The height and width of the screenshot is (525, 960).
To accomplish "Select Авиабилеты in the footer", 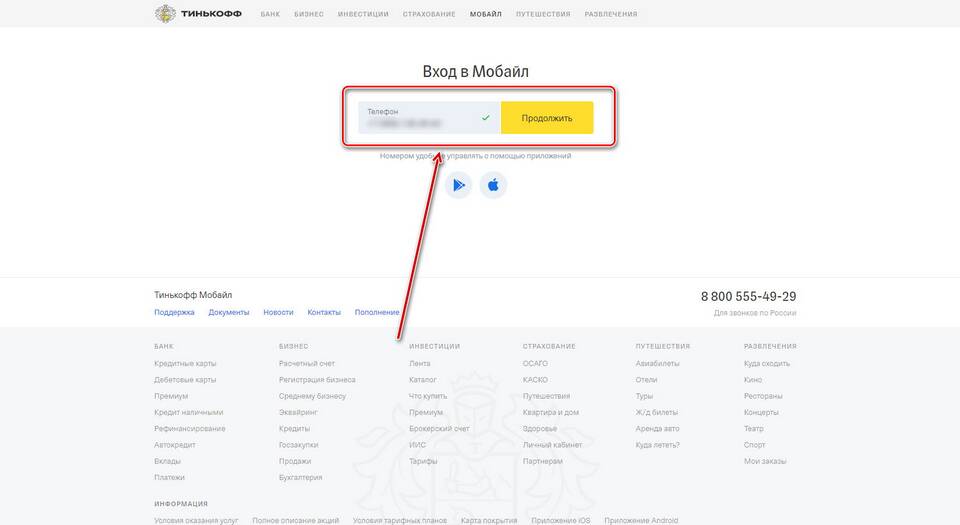I will [x=657, y=363].
